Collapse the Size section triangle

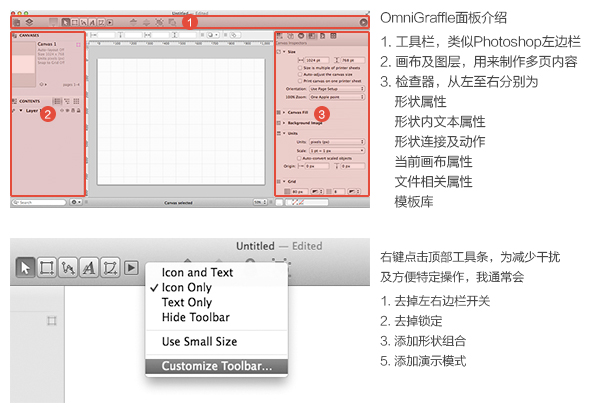click(284, 52)
